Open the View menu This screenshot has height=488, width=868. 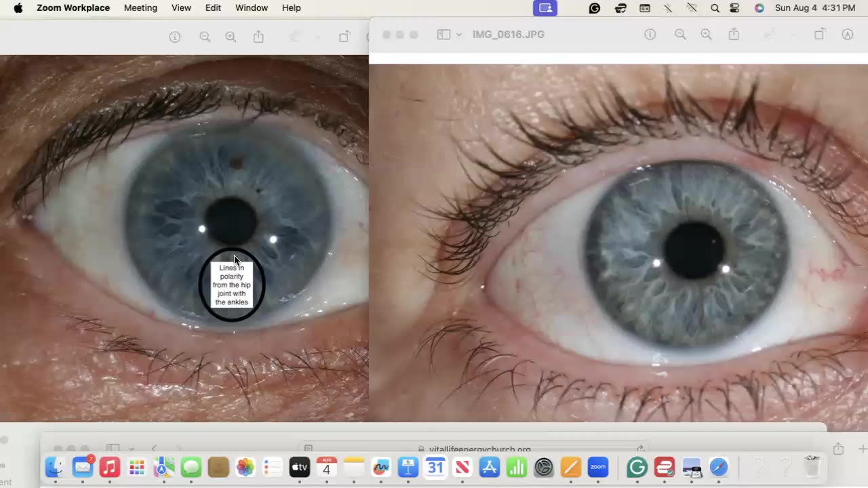point(181,8)
